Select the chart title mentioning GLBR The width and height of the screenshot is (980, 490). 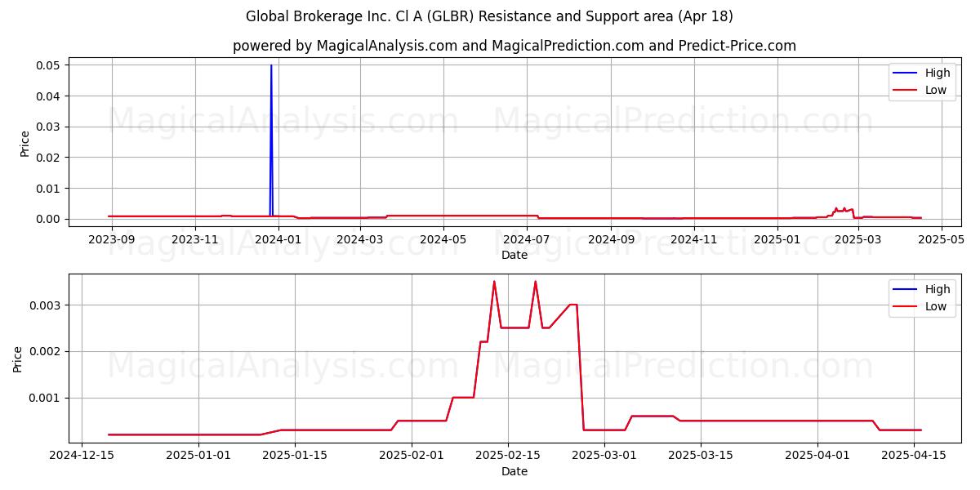(489, 16)
